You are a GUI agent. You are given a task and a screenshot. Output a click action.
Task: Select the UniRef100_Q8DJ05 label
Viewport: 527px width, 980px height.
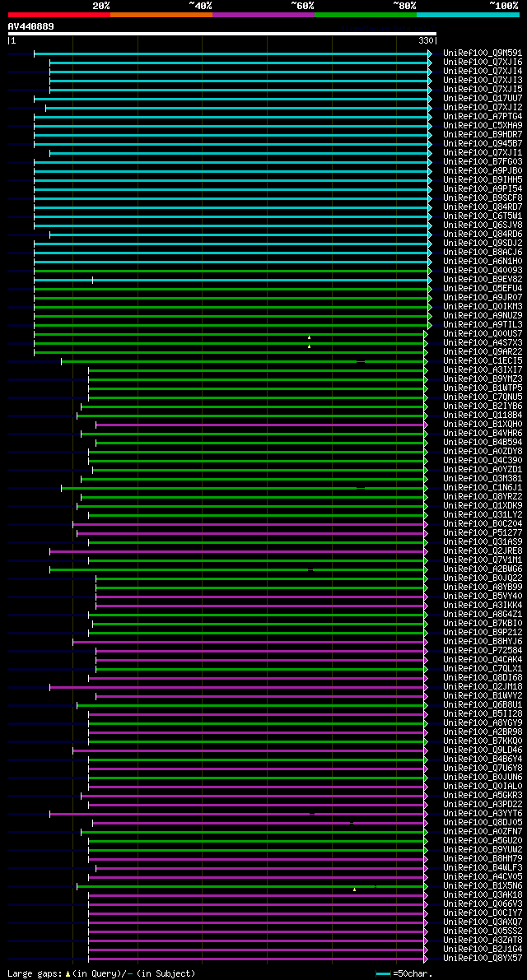[x=483, y=823]
